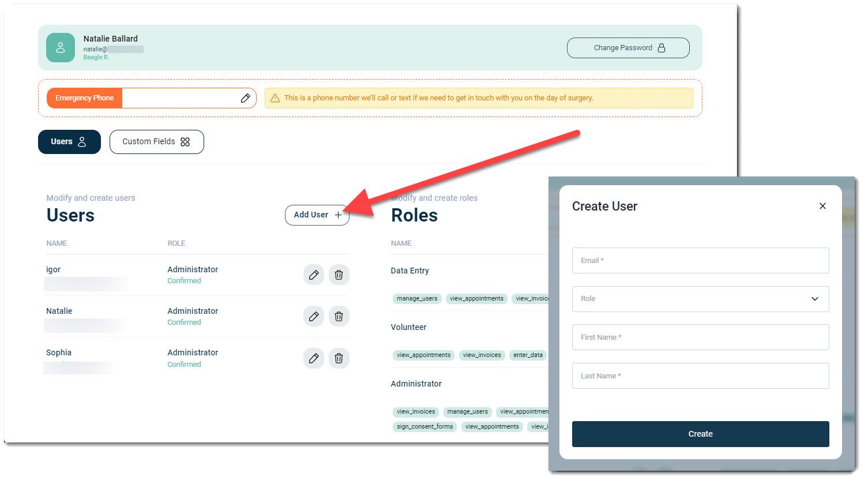Click the sign_consent_forms permission tag

tap(424, 427)
